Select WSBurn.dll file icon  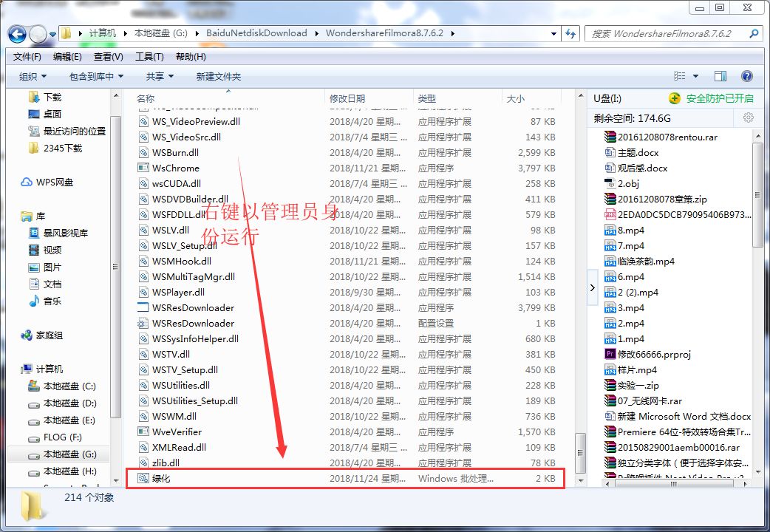coord(143,152)
